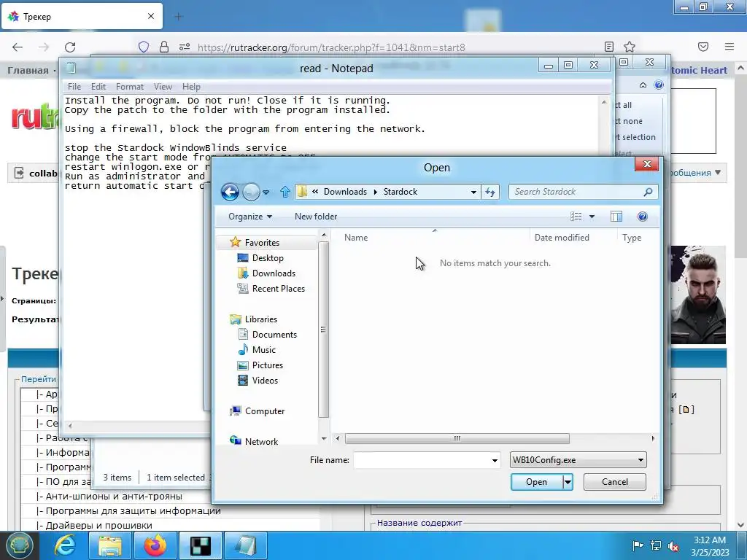Click the search magnifier in Search Stardock
The width and height of the screenshot is (747, 560).
(x=648, y=192)
